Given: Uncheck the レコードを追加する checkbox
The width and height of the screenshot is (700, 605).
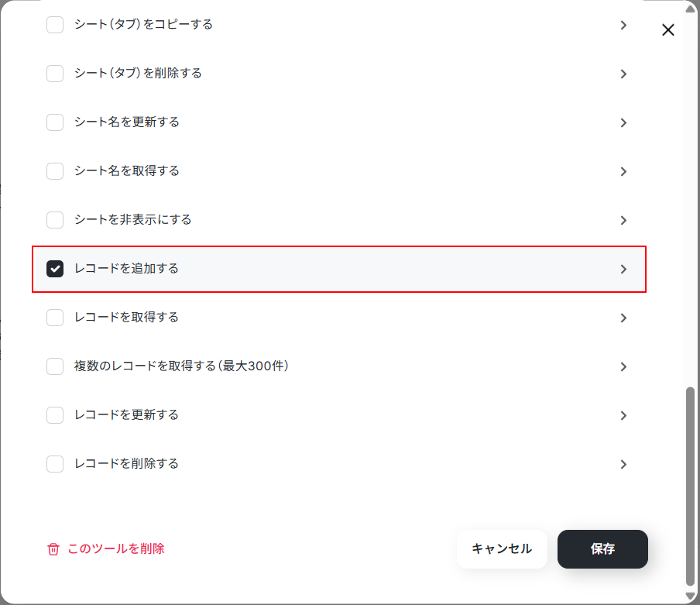Looking at the screenshot, I should coord(55,269).
